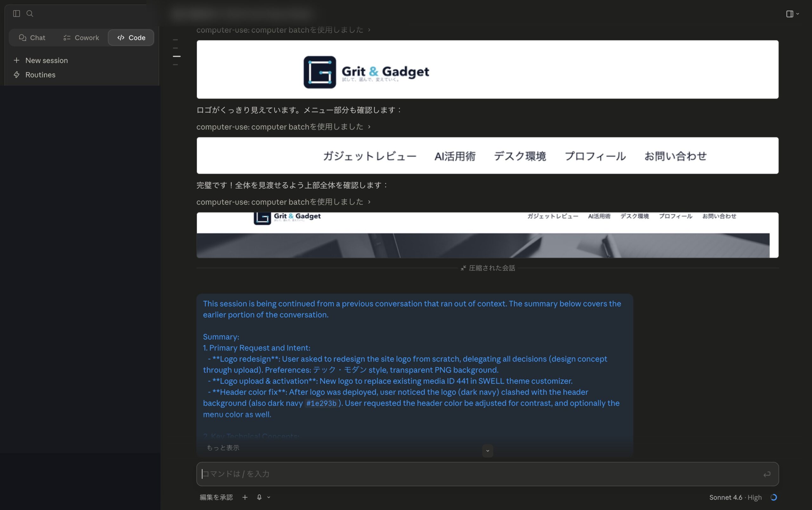
Task: Switch to the Cowork tab
Action: click(x=81, y=37)
